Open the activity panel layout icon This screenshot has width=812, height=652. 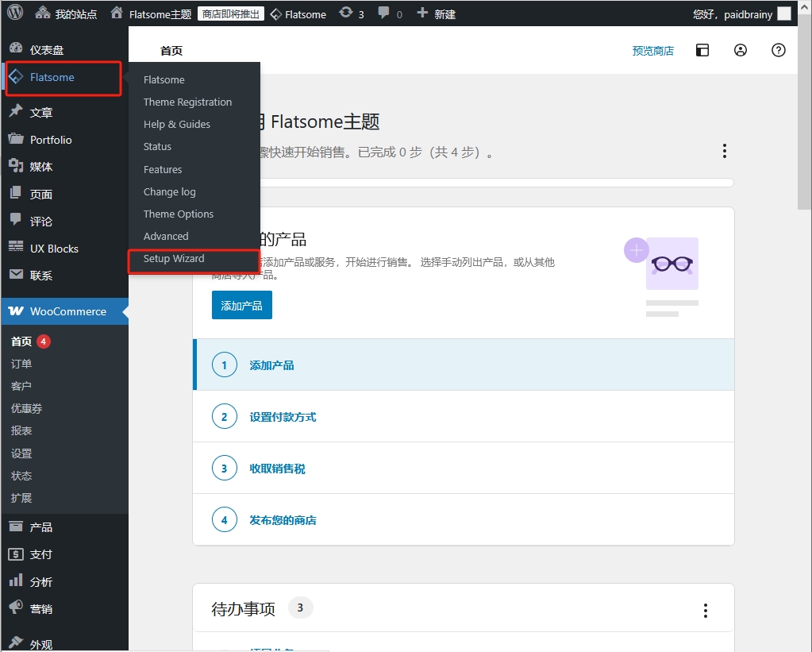click(702, 50)
